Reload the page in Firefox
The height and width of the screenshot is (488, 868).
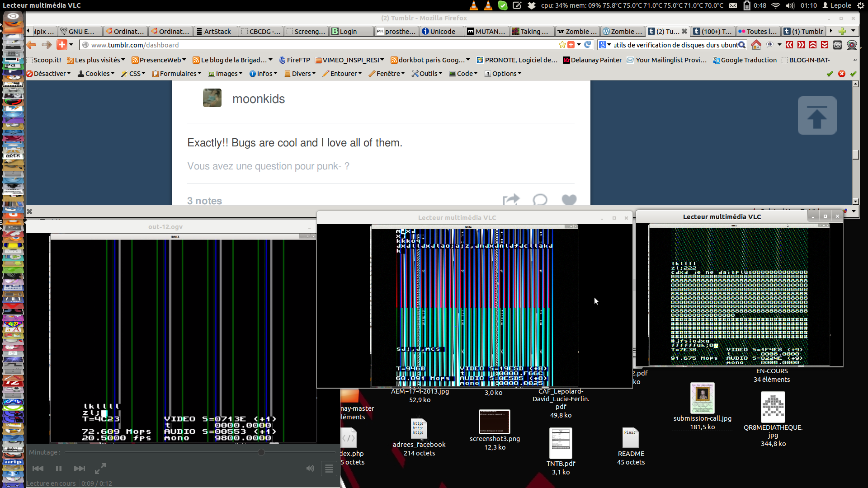(x=587, y=45)
